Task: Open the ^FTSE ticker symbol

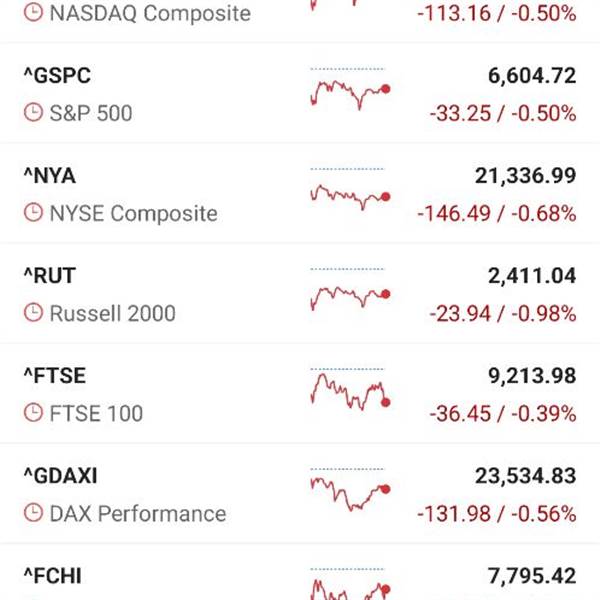Action: pos(54,376)
